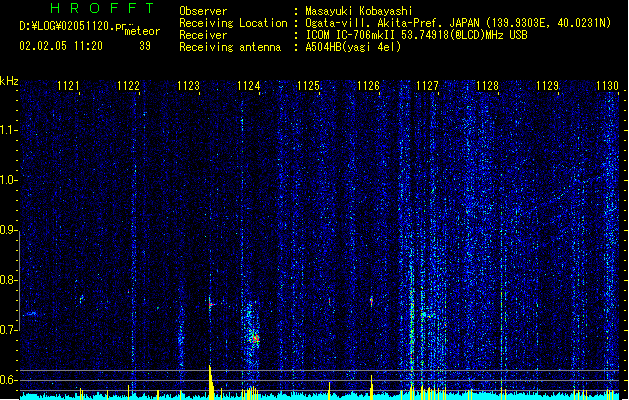629x400 pixels.
Task: Click the 0.7 kHz frequency axis label
Action: [8, 330]
